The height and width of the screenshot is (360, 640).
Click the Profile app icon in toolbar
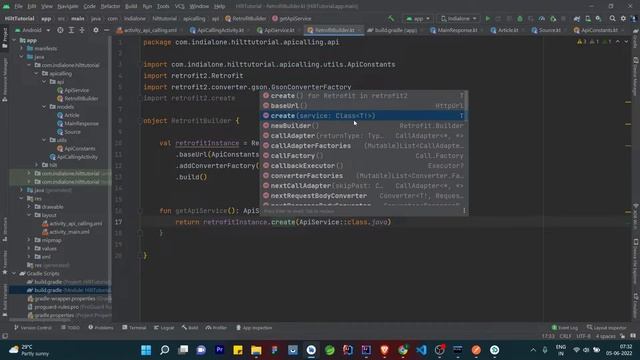pos(542,19)
